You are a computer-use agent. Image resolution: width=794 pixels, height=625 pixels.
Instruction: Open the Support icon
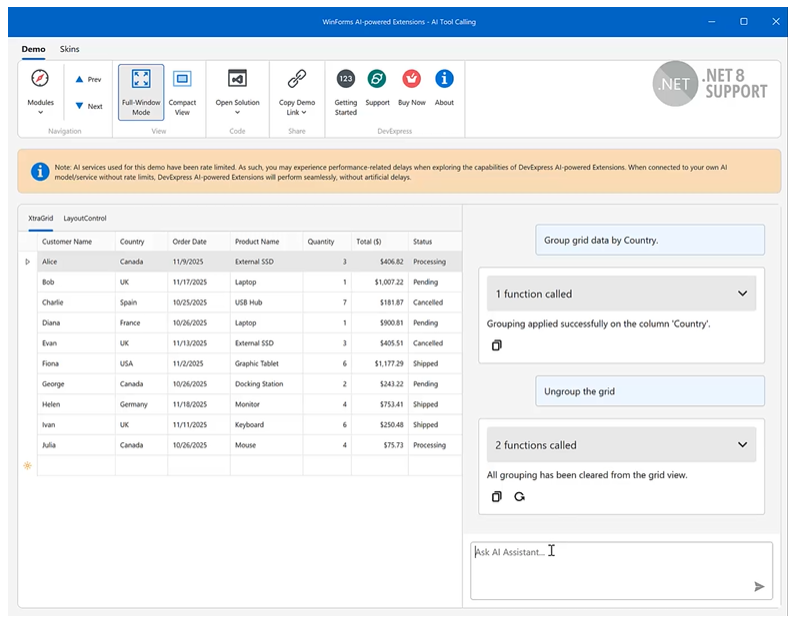[377, 79]
